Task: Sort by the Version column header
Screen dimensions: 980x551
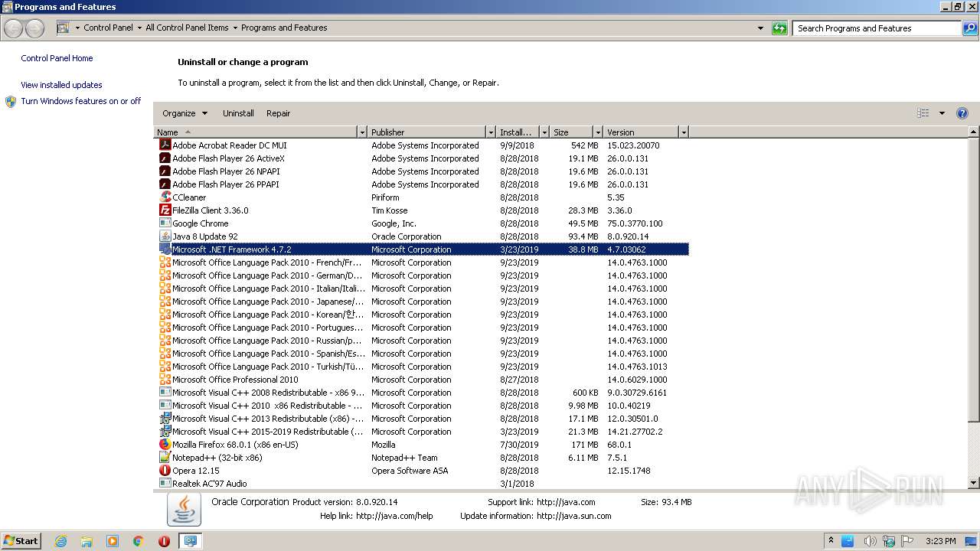Action: point(641,132)
